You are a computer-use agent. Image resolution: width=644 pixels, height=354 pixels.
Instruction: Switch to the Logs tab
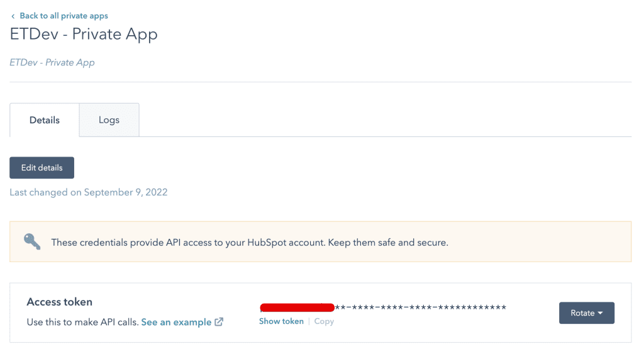point(109,120)
